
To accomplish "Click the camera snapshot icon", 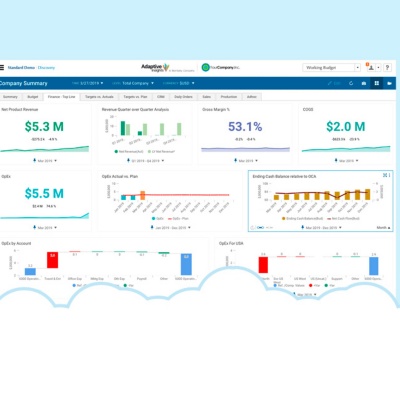I will (364, 83).
